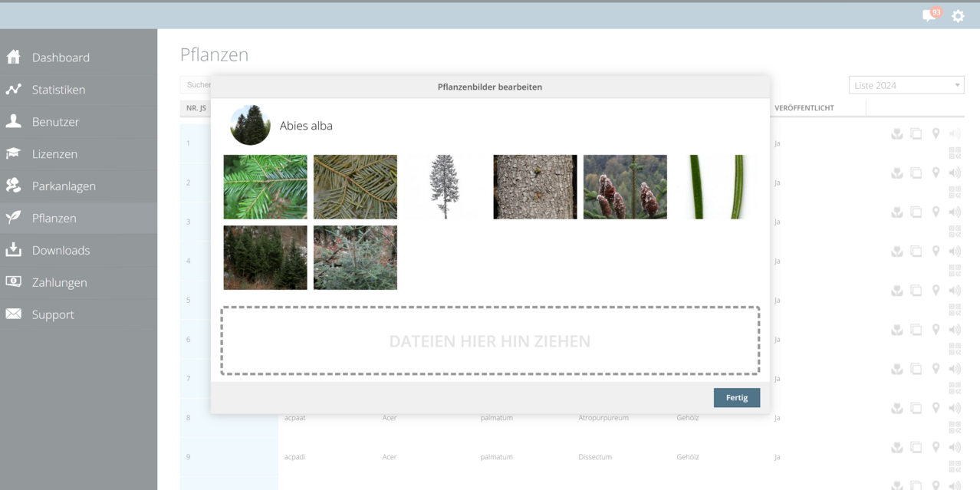
Task: Select the two needles on white thumbnail
Action: coord(715,187)
